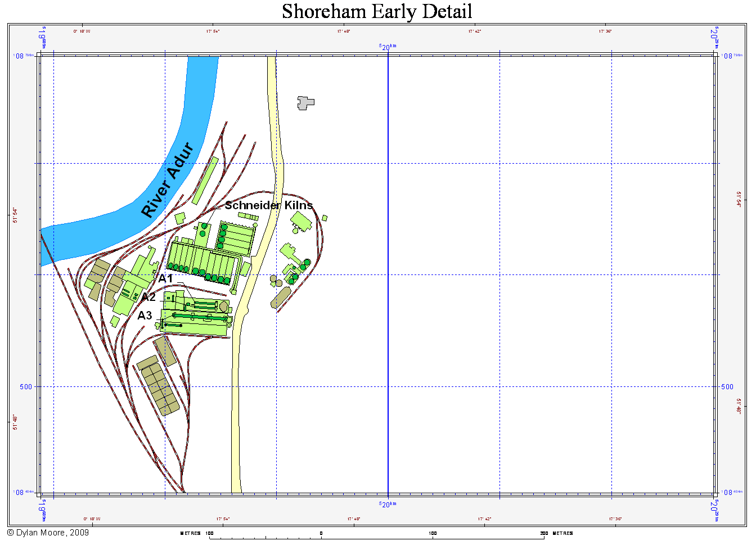This screenshot has width=756, height=545.
Task: Select the "A2" building label
Action: point(148,297)
